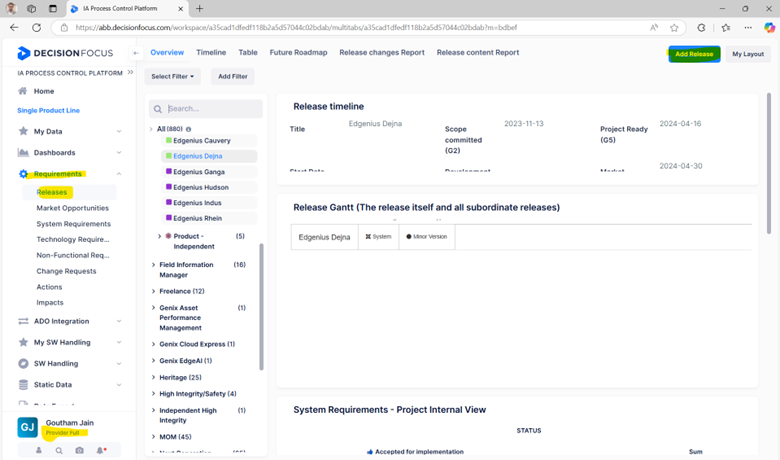Click the double chevron beside IA Process Control Platform
This screenshot has height=460, width=780.
pos(130,72)
